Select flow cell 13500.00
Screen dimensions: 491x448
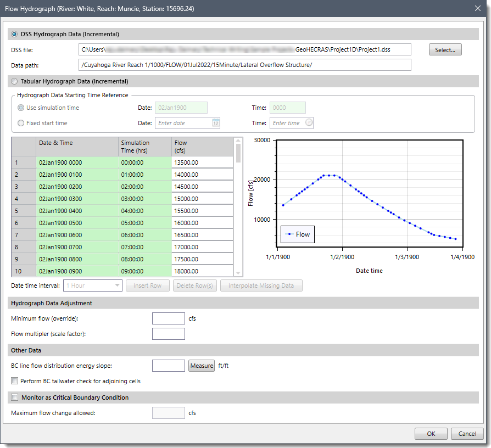point(202,163)
